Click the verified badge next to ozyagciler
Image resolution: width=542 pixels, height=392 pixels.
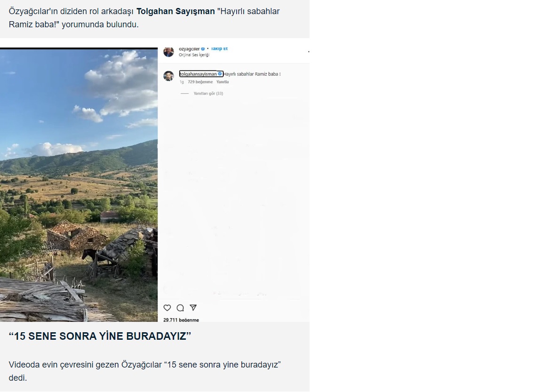coord(203,49)
